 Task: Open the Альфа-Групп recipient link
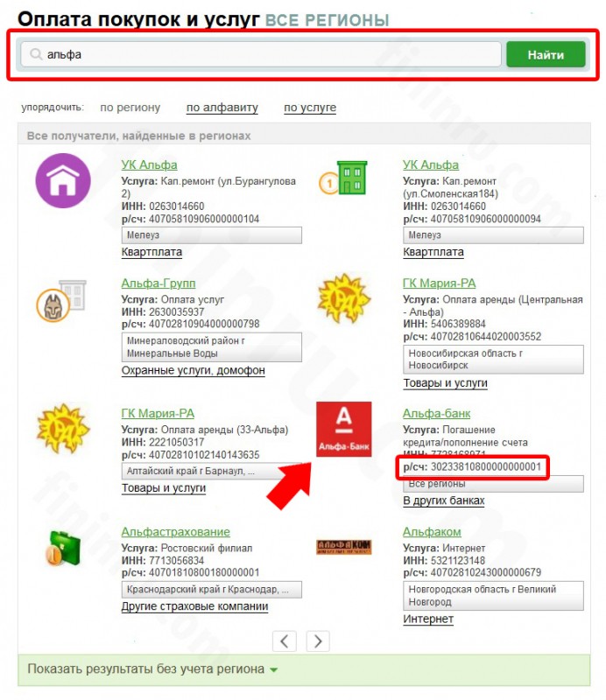click(x=159, y=283)
